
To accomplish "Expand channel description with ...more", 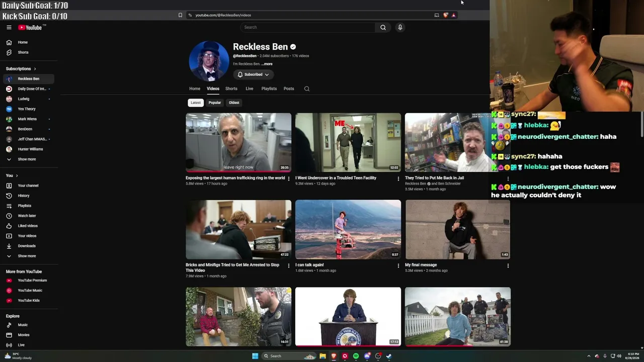I will 267,64.
